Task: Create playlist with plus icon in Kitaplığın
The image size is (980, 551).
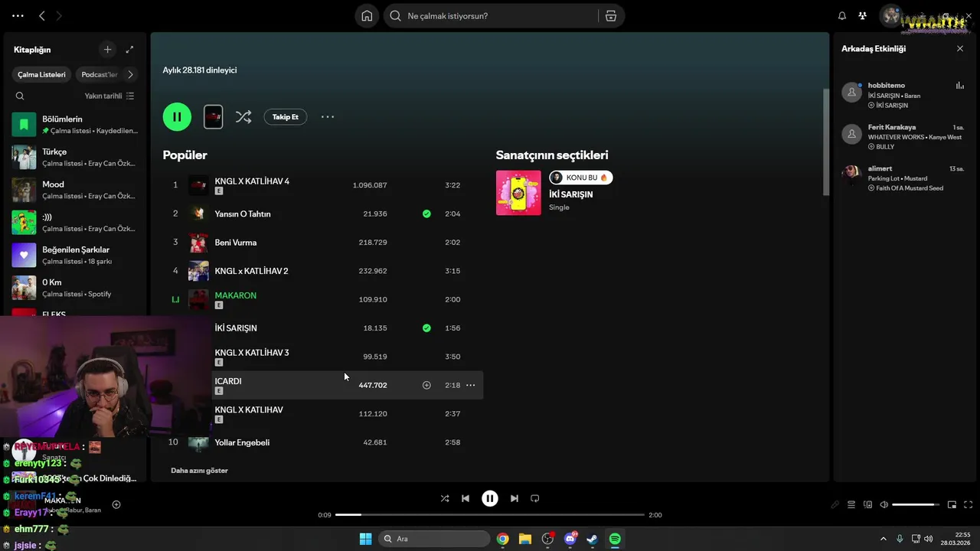Action: click(x=108, y=50)
